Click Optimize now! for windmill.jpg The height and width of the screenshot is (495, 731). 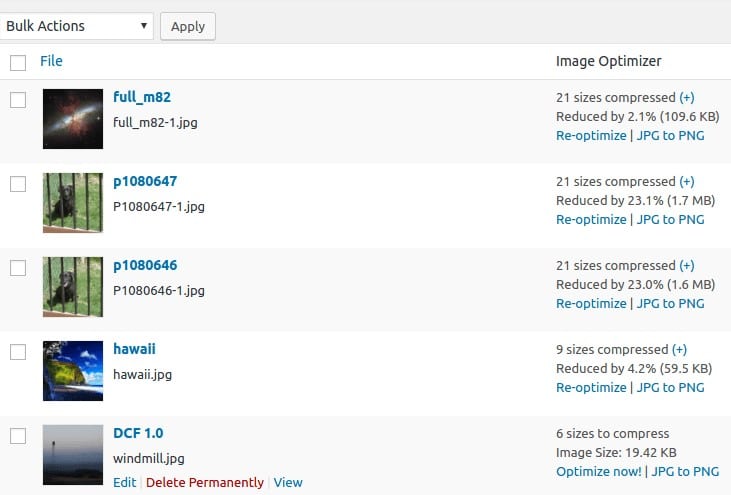point(598,472)
